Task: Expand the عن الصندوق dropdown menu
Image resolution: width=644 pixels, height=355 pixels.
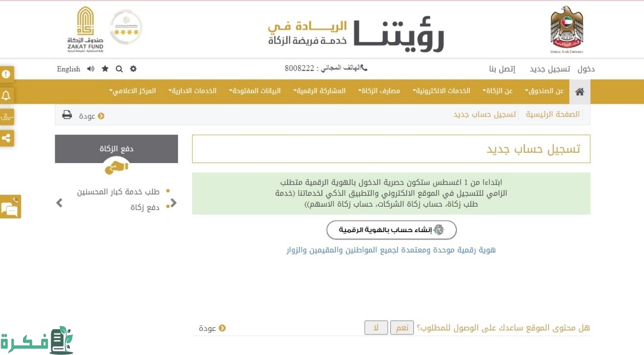Action: click(544, 91)
